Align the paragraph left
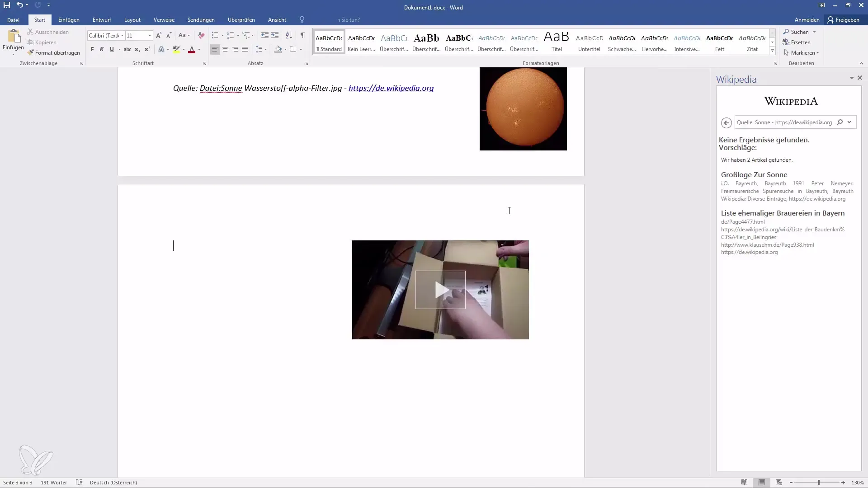Screen dimensions: 868x488 pos(215,49)
